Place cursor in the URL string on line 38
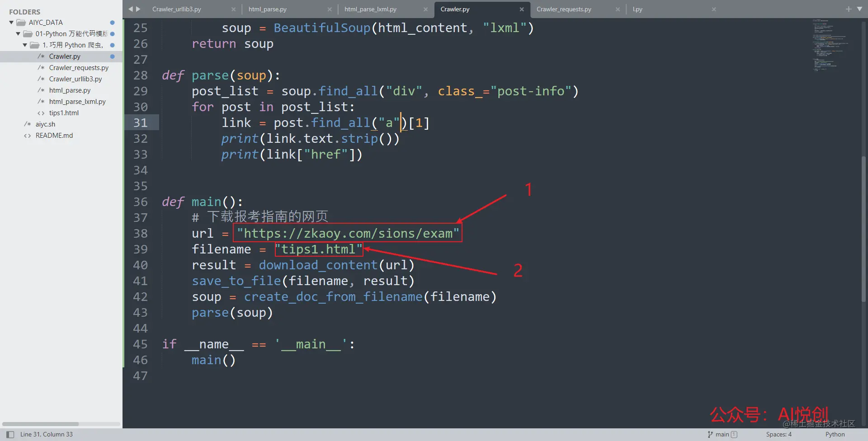The image size is (868, 441). [348, 234]
